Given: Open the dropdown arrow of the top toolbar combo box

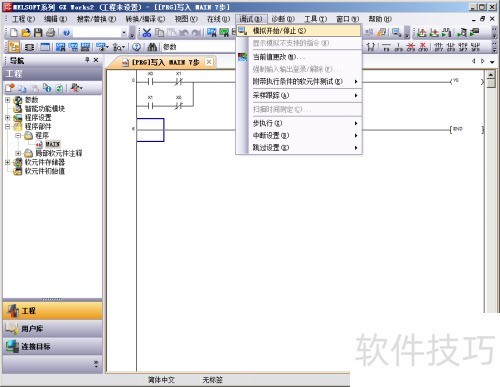Looking at the screenshot, I should [x=124, y=33].
